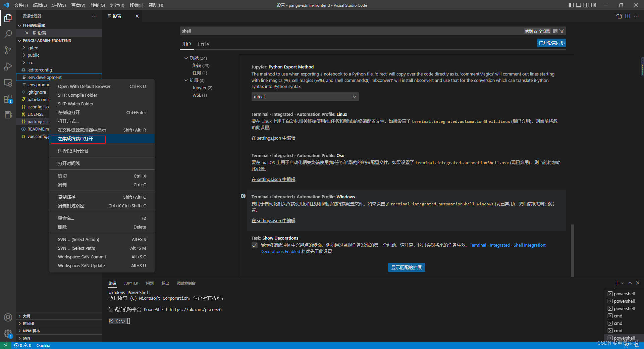
Task: Close the terminal panel
Action: point(638,283)
